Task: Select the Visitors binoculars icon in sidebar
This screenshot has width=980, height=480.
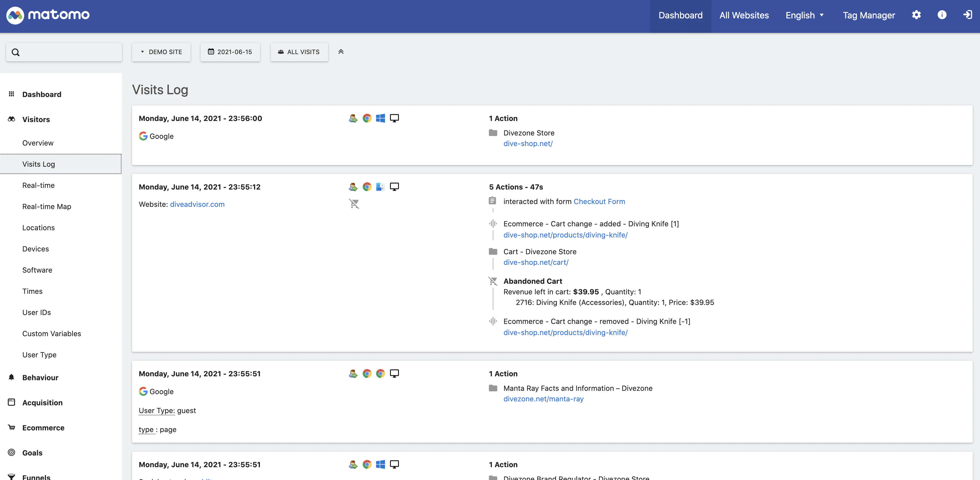Action: point(11,119)
